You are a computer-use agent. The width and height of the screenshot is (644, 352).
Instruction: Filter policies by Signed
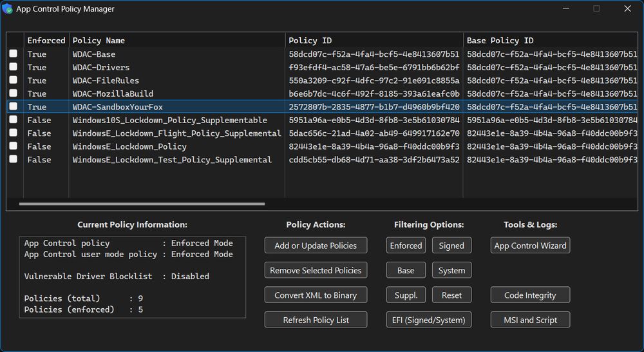point(452,246)
